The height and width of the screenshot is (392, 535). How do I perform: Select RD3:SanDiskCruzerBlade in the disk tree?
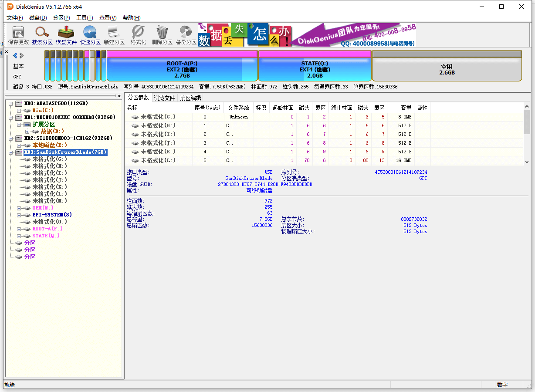[x=65, y=152]
